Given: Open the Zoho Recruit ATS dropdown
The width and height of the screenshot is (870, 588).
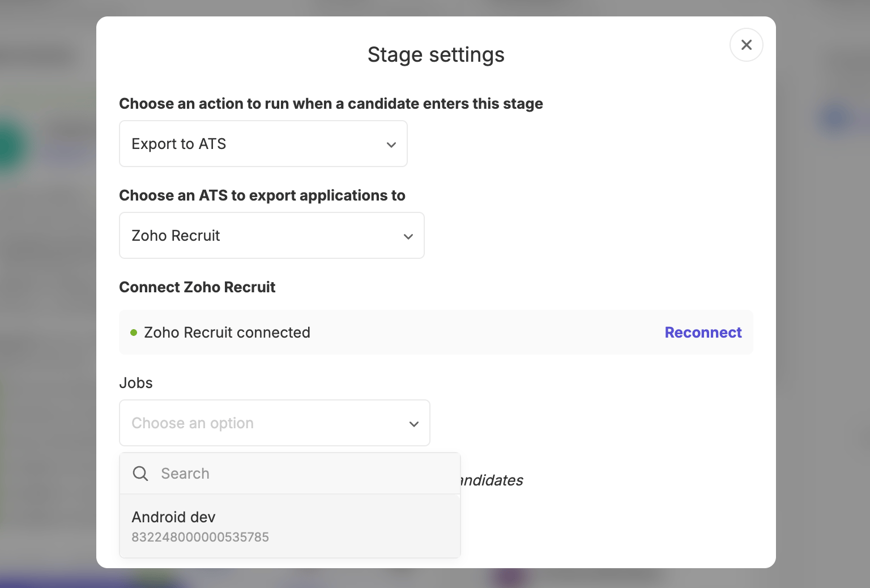Looking at the screenshot, I should pyautogui.click(x=272, y=236).
